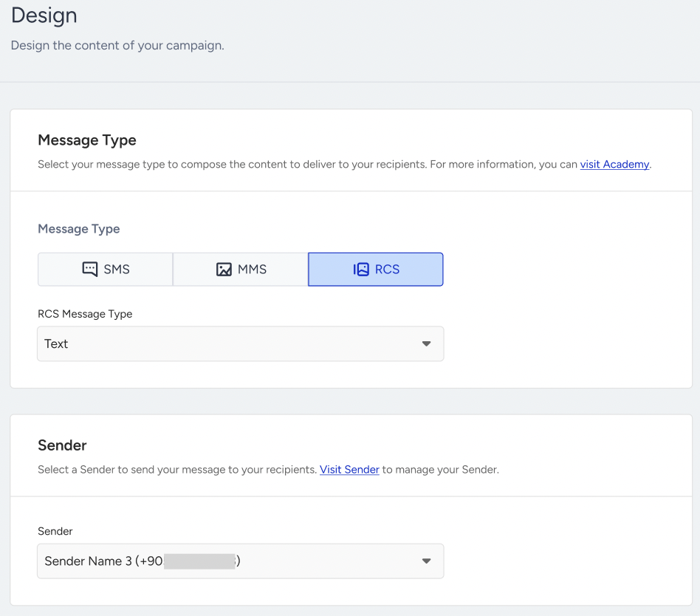The width and height of the screenshot is (700, 616).
Task: Expand the Sender dropdown arrow
Action: point(426,561)
